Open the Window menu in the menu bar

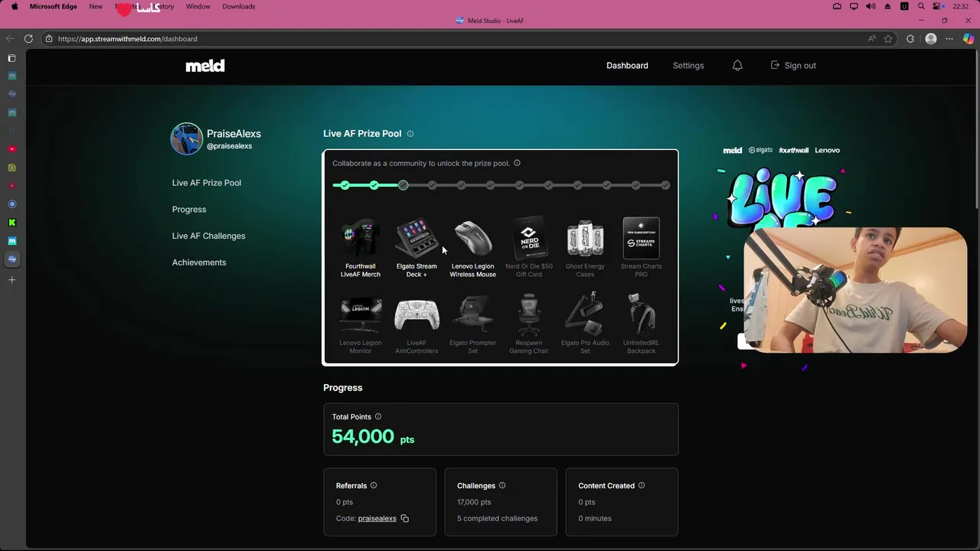(x=198, y=6)
